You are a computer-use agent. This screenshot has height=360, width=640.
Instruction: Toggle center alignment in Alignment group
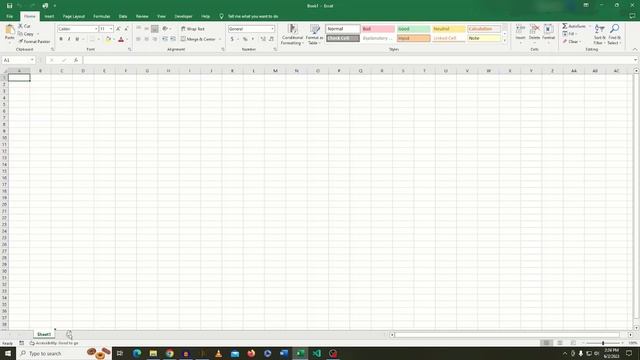click(x=147, y=39)
